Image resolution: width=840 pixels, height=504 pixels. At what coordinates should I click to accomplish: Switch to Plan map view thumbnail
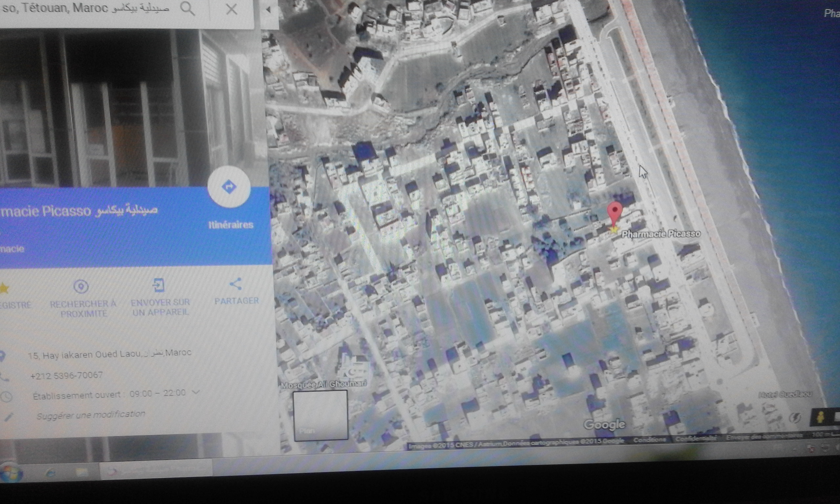click(321, 416)
